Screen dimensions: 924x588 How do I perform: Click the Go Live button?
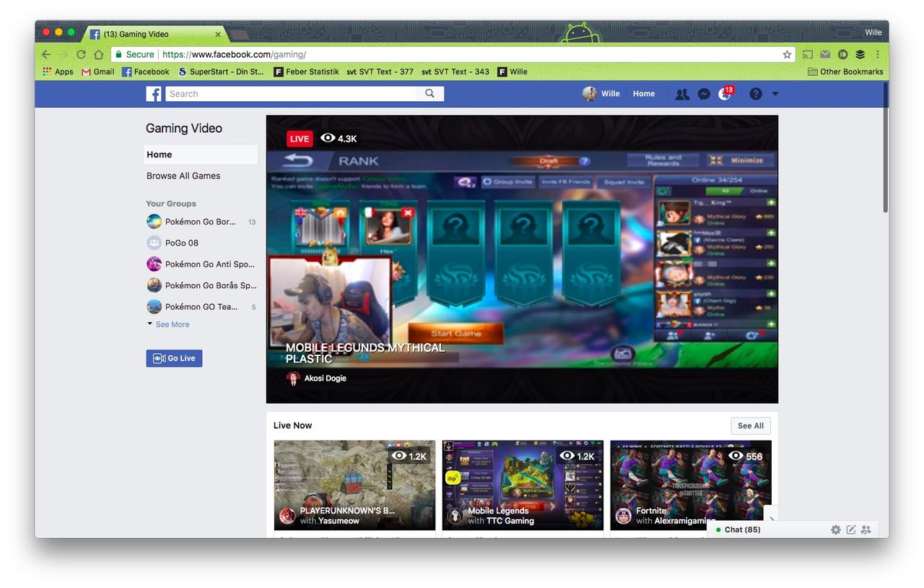pos(174,358)
